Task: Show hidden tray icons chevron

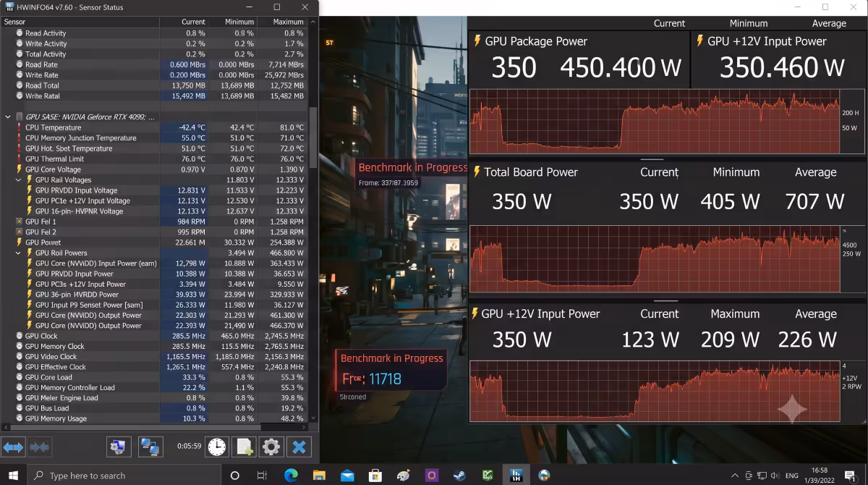Action: pyautogui.click(x=735, y=476)
